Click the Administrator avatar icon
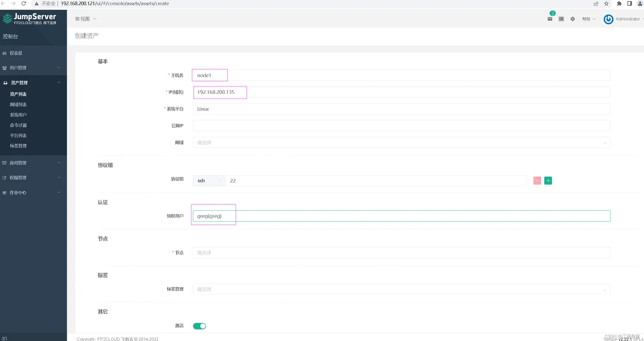This screenshot has height=341, width=644. tap(608, 19)
